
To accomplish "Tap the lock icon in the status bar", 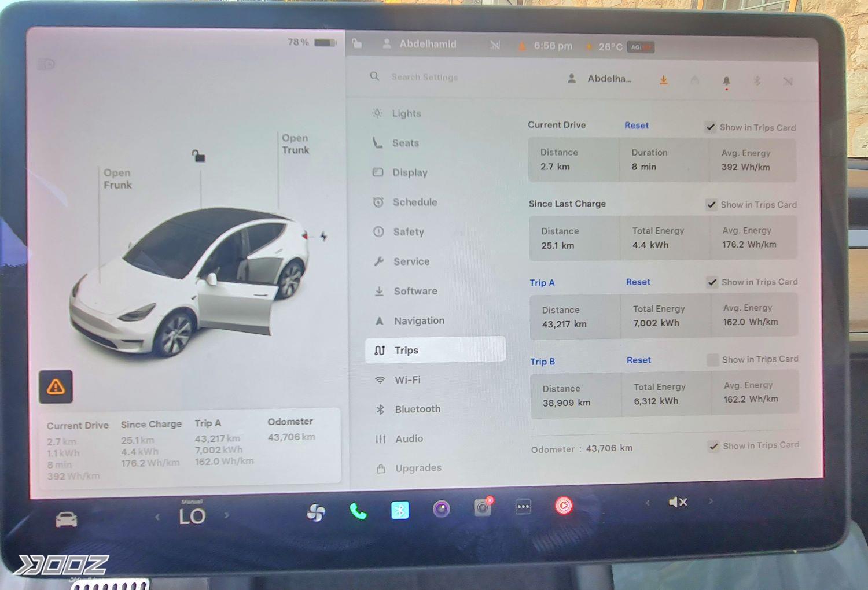I will tap(357, 43).
